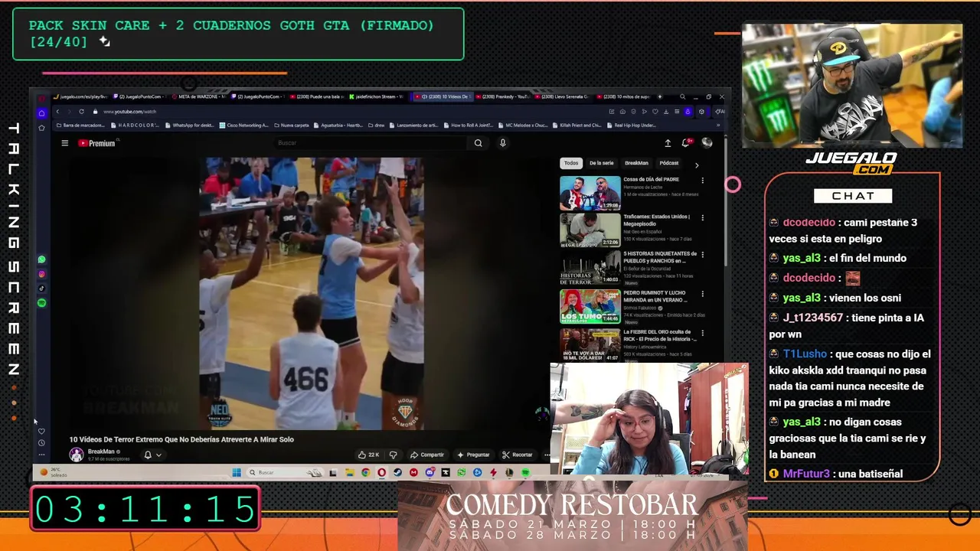The width and height of the screenshot is (980, 551).
Task: Open the YouTube account avatar menu
Action: point(707,143)
